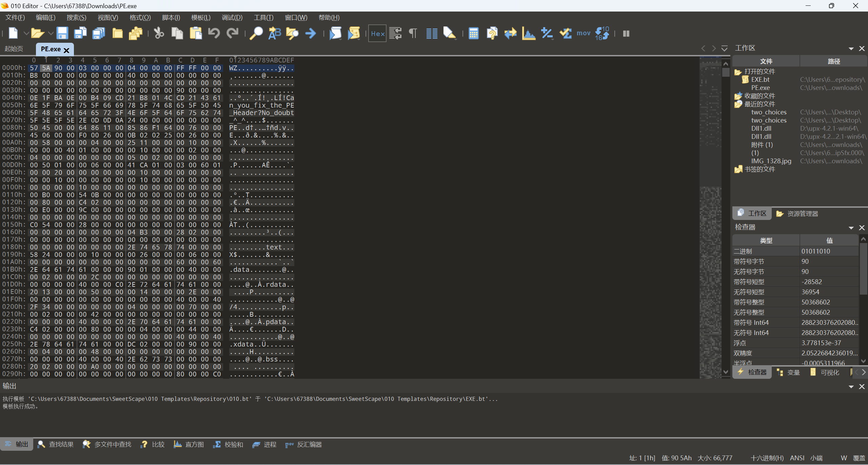Switch to the 资源管理器 tab
The height and width of the screenshot is (465, 868).
[797, 213]
